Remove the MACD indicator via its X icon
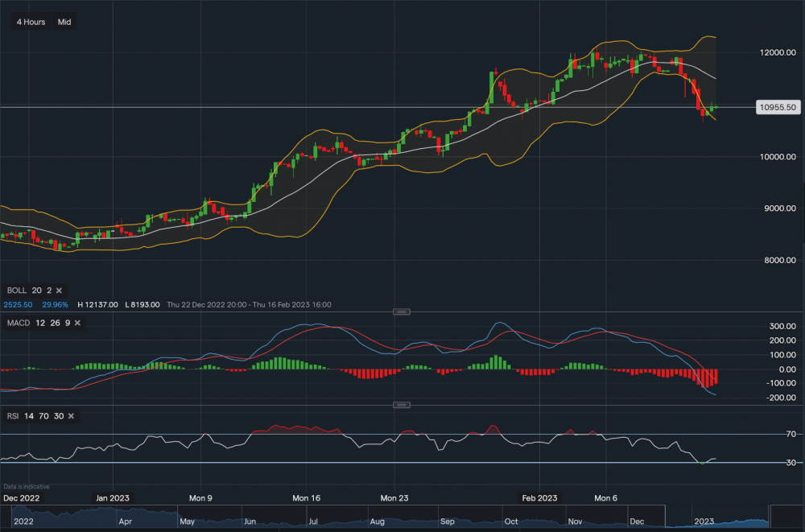Viewport: 805px width, 532px height. click(x=76, y=323)
